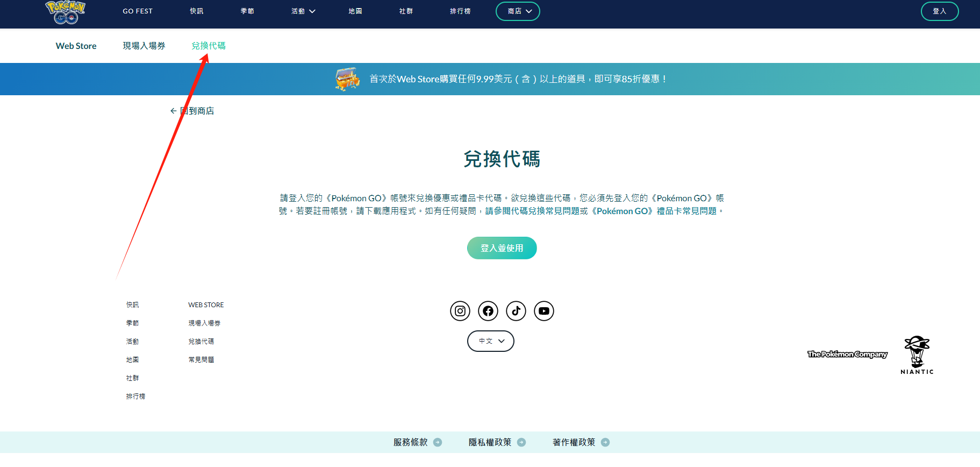This screenshot has height=467, width=980.
Task: Open the Facebook social icon
Action: tap(488, 311)
